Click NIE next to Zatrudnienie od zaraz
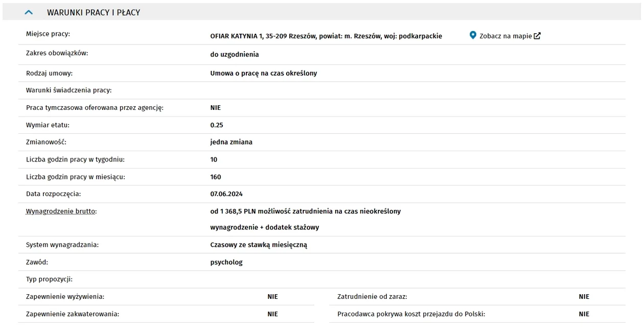Viewport: 644px width, 334px height. tap(584, 297)
